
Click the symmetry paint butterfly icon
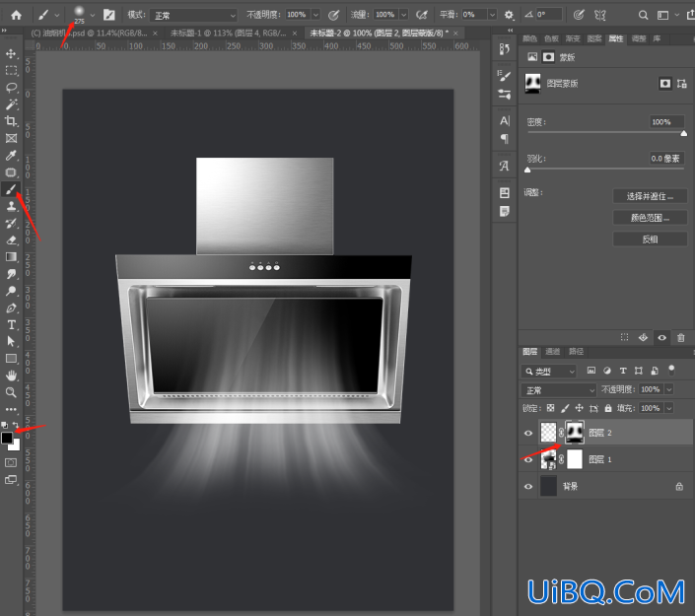coord(599,15)
